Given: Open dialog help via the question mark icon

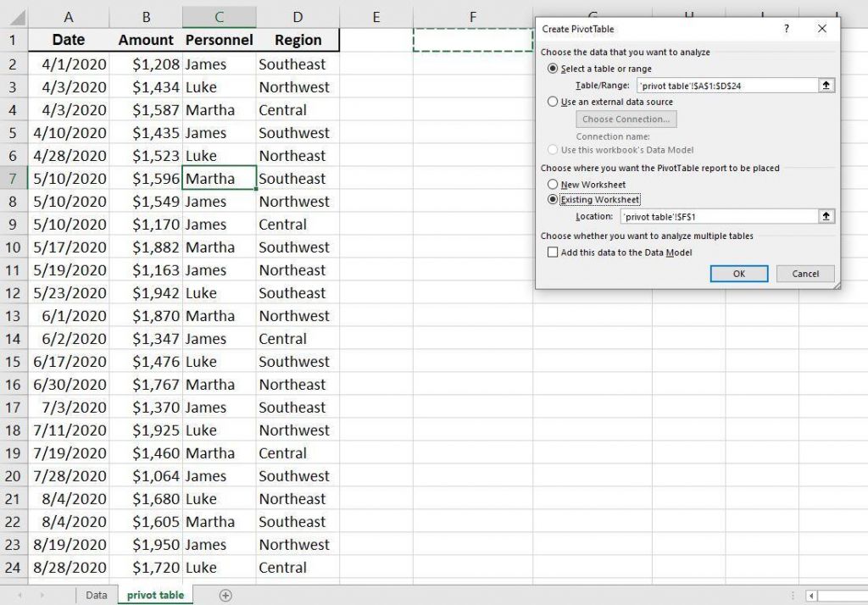Looking at the screenshot, I should click(787, 28).
